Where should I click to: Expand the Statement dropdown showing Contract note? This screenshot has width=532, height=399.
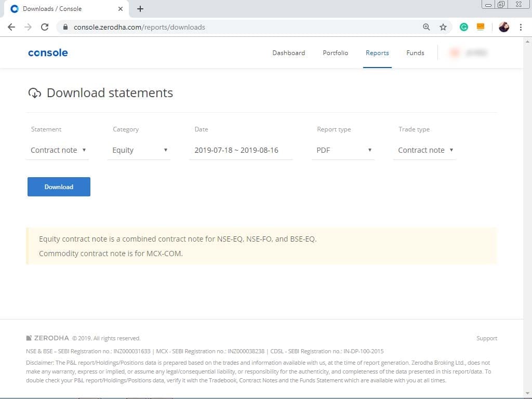[x=57, y=150]
